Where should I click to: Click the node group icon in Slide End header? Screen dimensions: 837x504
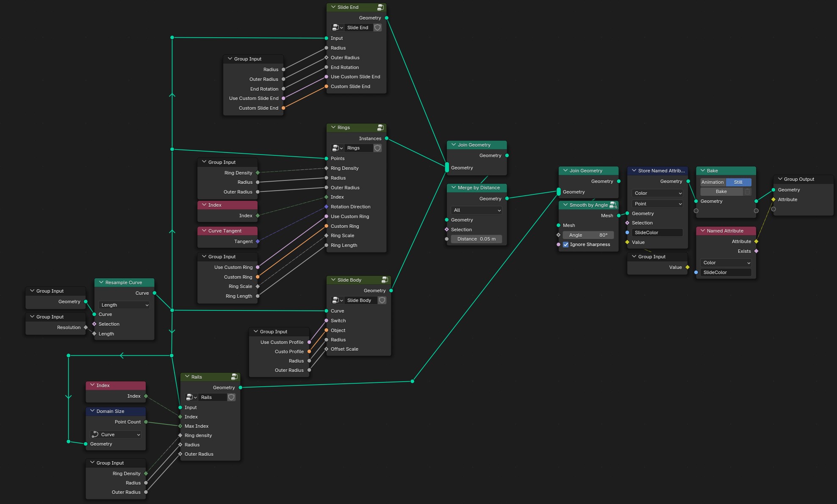[380, 7]
